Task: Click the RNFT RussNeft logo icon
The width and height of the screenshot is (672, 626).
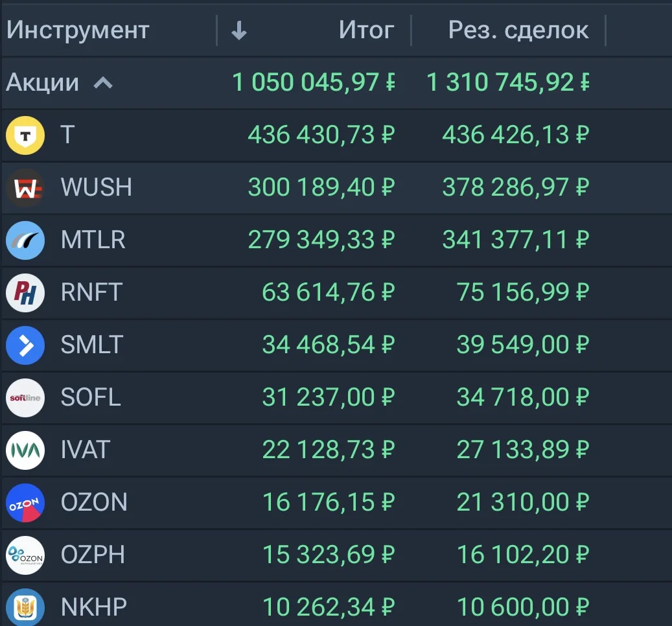Action: coord(25,293)
